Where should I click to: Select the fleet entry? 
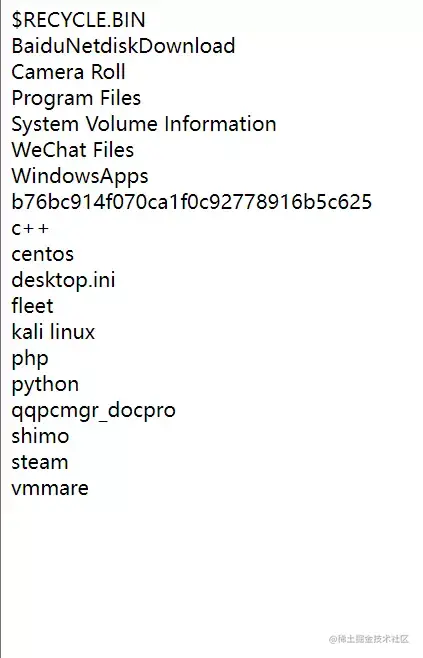(x=32, y=306)
